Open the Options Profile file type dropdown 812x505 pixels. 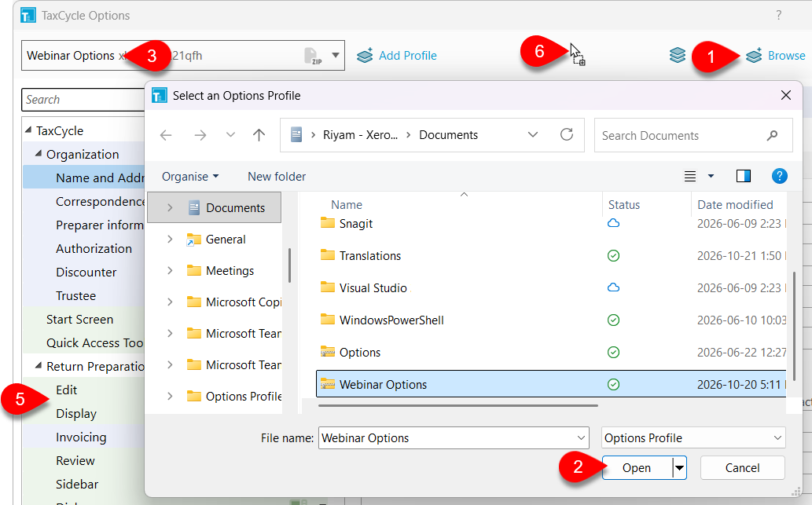(x=777, y=437)
